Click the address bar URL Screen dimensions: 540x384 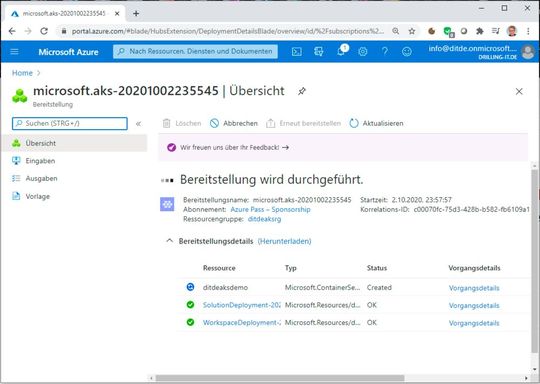pos(227,31)
